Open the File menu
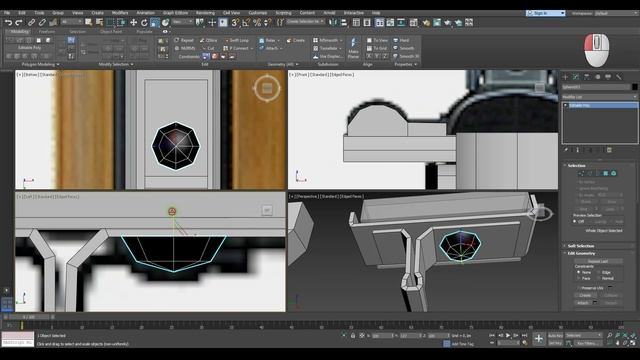This screenshot has width=640, height=360. tap(7, 13)
